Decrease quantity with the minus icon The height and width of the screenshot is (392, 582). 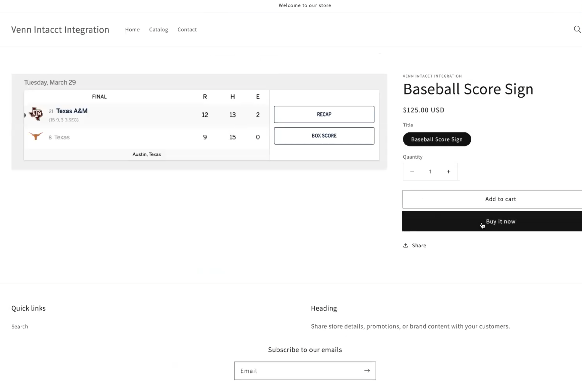click(412, 172)
